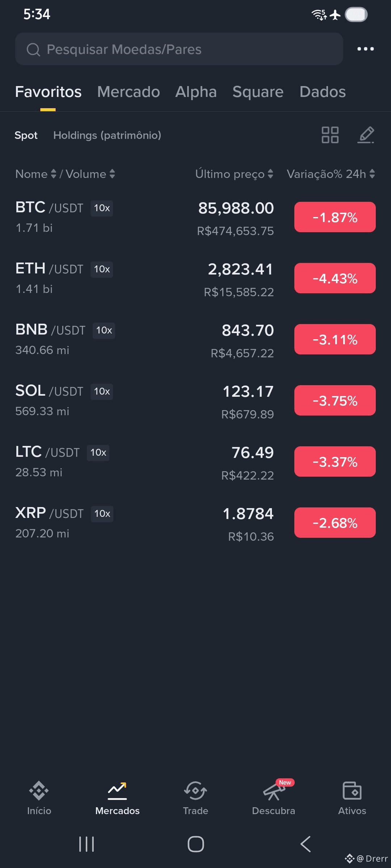The width and height of the screenshot is (391, 868).
Task: Sort by Volume arrows
Action: coord(112,174)
